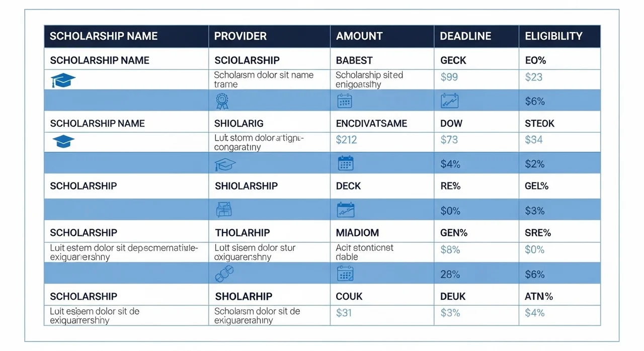Click the outlined graduation cap in Provider column
Image resolution: width=644 pixels, height=351 pixels.
click(225, 163)
